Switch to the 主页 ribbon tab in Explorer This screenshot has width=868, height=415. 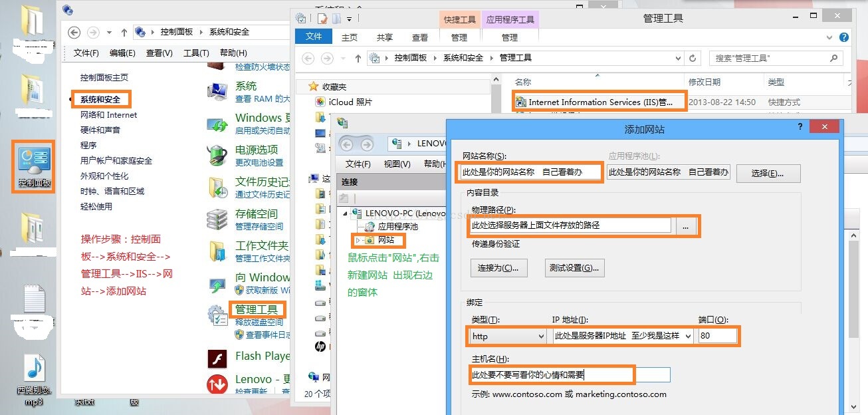coord(350,37)
